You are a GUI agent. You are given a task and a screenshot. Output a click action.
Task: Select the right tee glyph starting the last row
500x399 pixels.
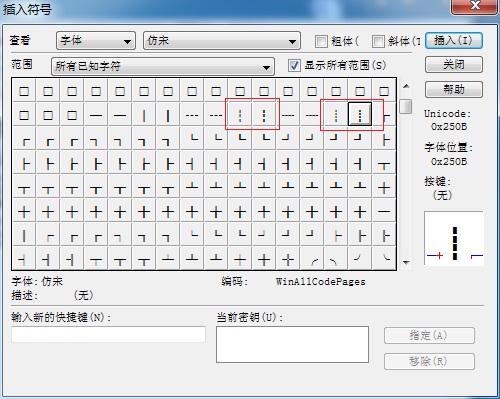click(x=24, y=259)
